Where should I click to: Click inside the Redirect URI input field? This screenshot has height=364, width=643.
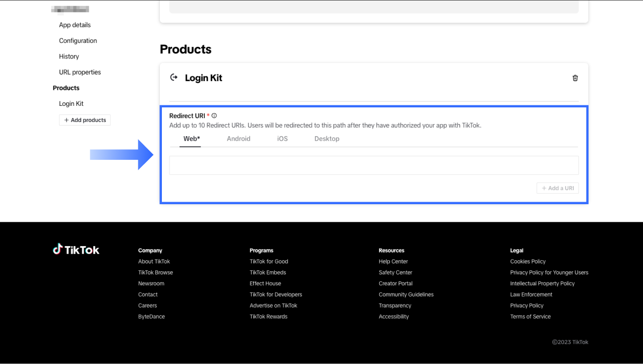click(x=374, y=165)
